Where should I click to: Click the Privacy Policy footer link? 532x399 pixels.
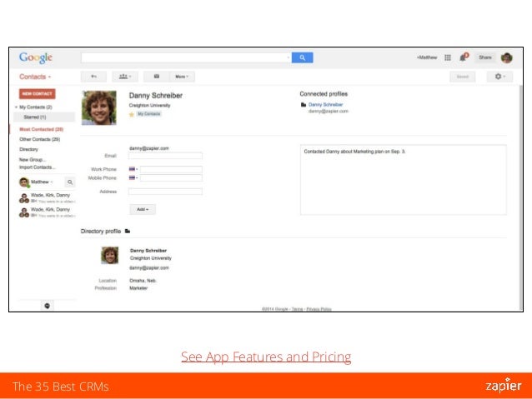pos(319,309)
